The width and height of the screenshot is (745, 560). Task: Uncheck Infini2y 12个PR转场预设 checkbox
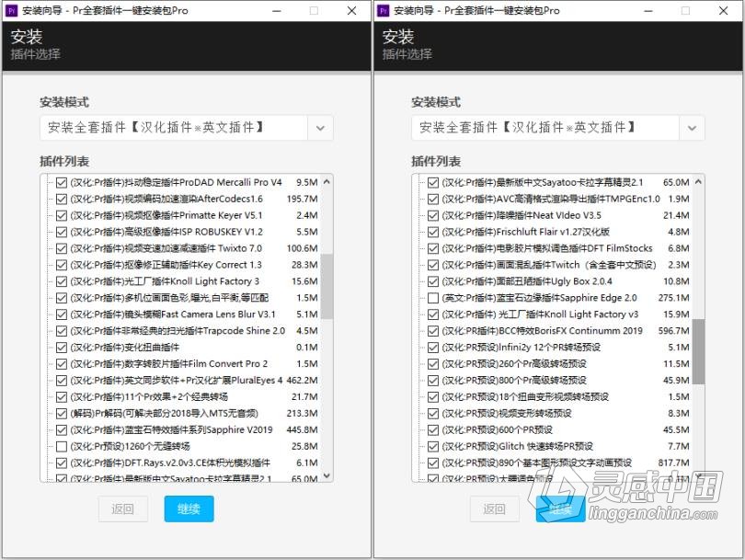[433, 348]
